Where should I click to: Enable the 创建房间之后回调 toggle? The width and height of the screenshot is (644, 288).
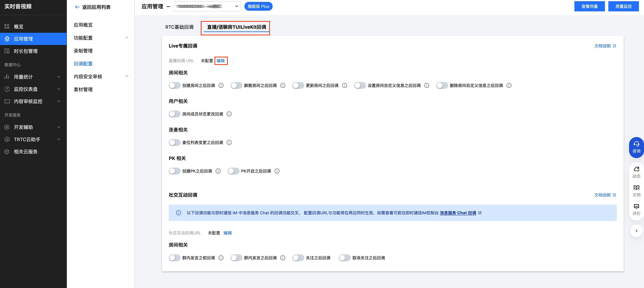point(174,86)
